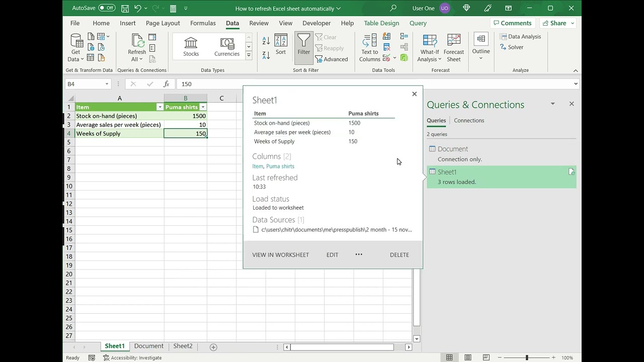
Task: Click From Table/Range icon
Action: pyautogui.click(x=91, y=58)
